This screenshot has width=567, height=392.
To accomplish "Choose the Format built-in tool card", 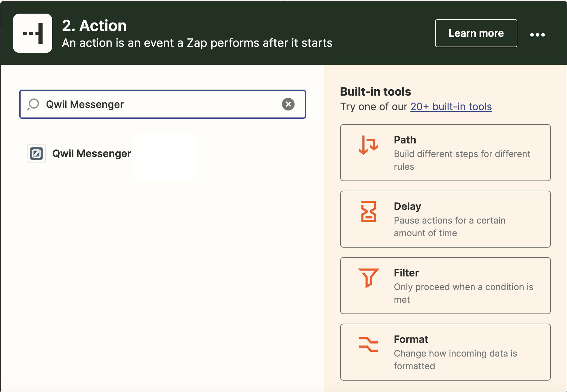I will (445, 352).
